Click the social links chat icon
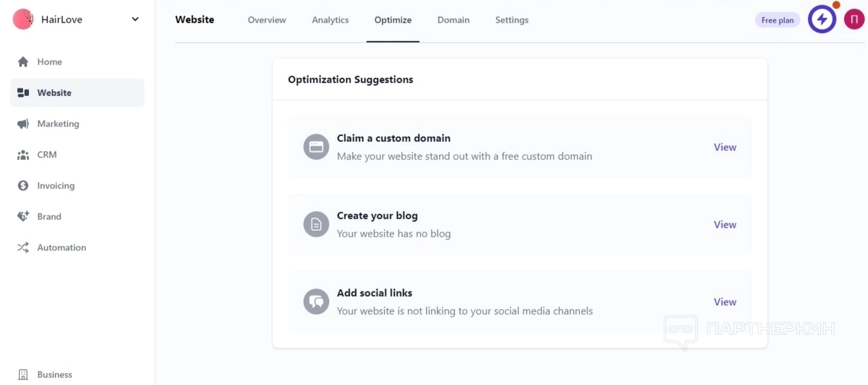868x385 pixels. pos(316,302)
